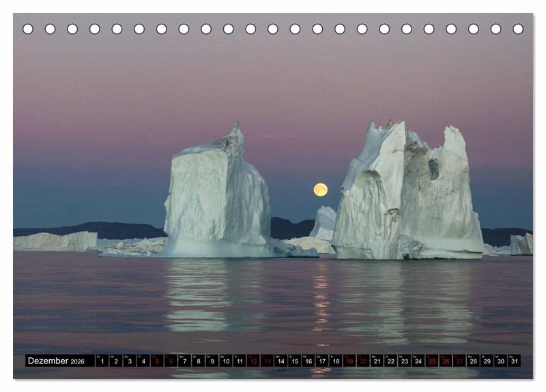Select red day 13 in calendar strip
The image size is (546, 392).
pyautogui.click(x=267, y=361)
